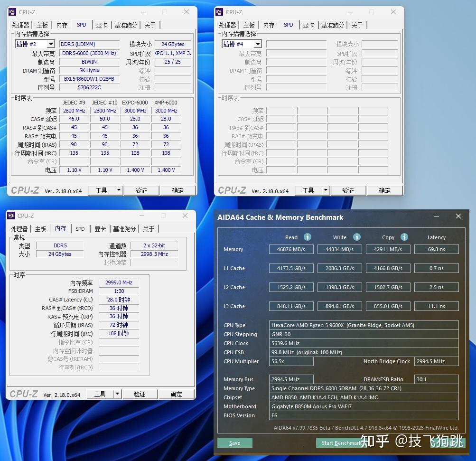Click Memory Copy value 42911 MB/s
Viewport: 476px width, 461px height.
click(x=388, y=249)
